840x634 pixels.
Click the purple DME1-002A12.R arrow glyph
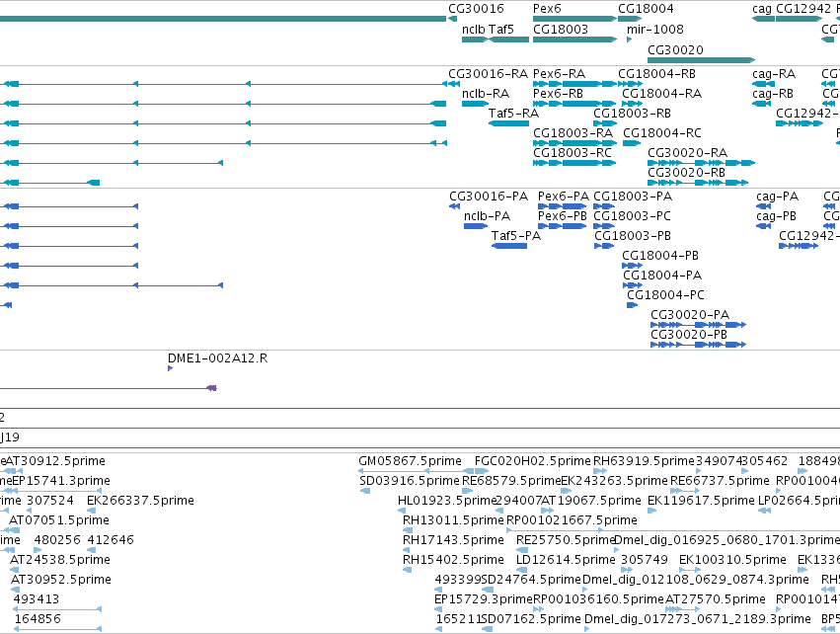[x=171, y=368]
